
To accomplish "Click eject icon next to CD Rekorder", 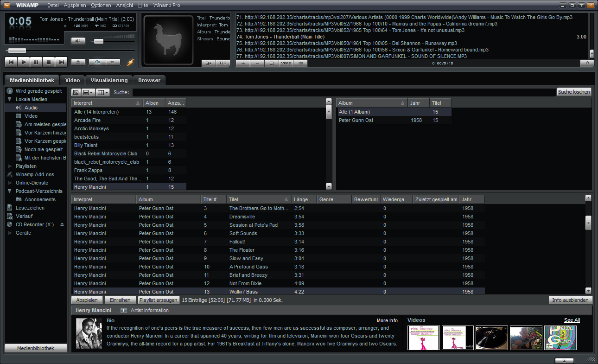I will click(x=62, y=224).
